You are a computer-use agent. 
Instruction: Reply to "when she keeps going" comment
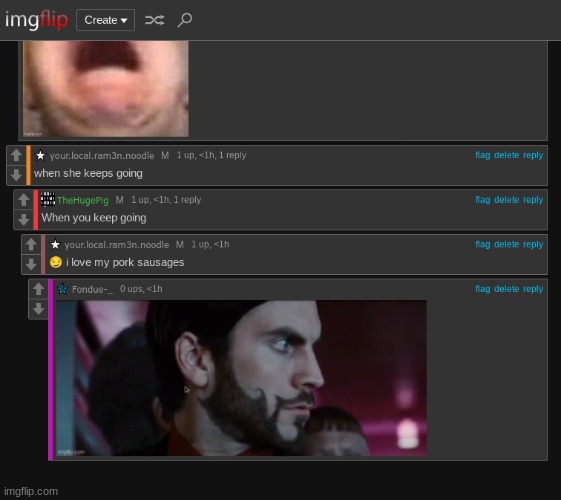tap(533, 155)
